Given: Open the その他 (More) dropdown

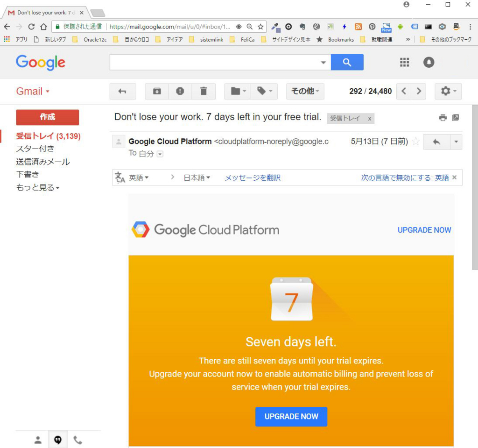Looking at the screenshot, I should pyautogui.click(x=305, y=91).
